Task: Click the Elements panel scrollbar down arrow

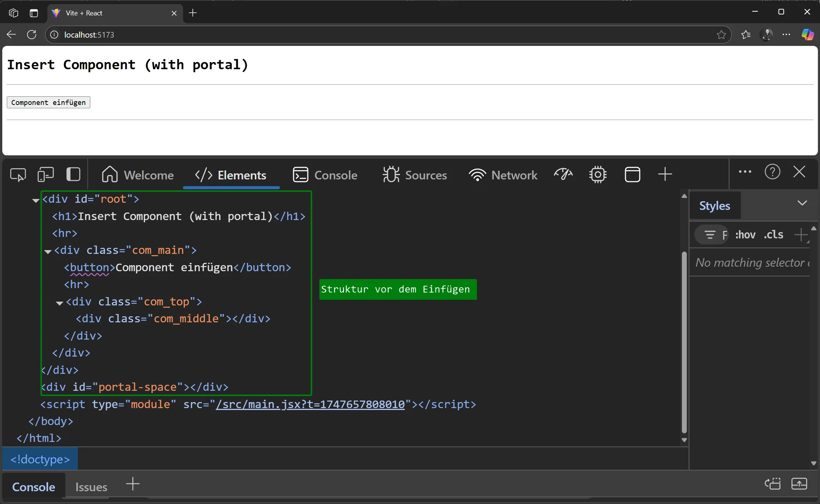Action: click(x=684, y=440)
